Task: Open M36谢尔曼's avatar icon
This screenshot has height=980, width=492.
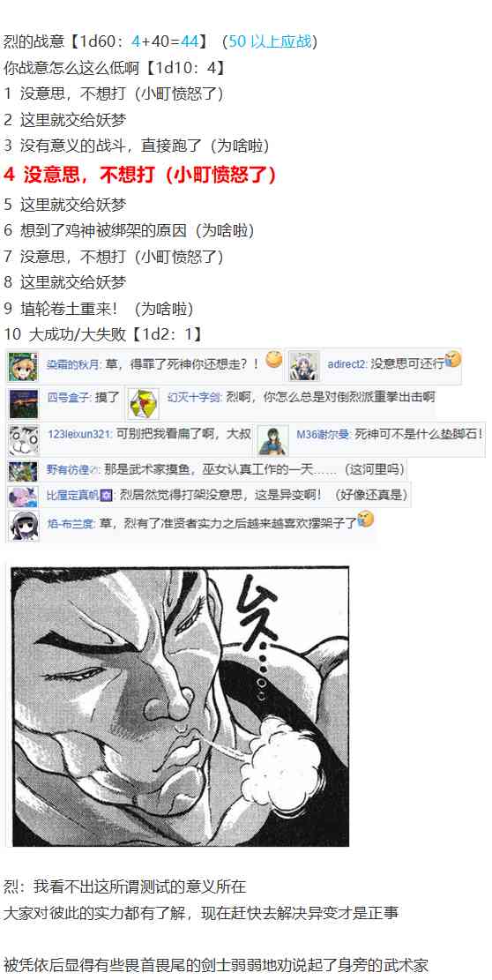Action: click(x=273, y=440)
